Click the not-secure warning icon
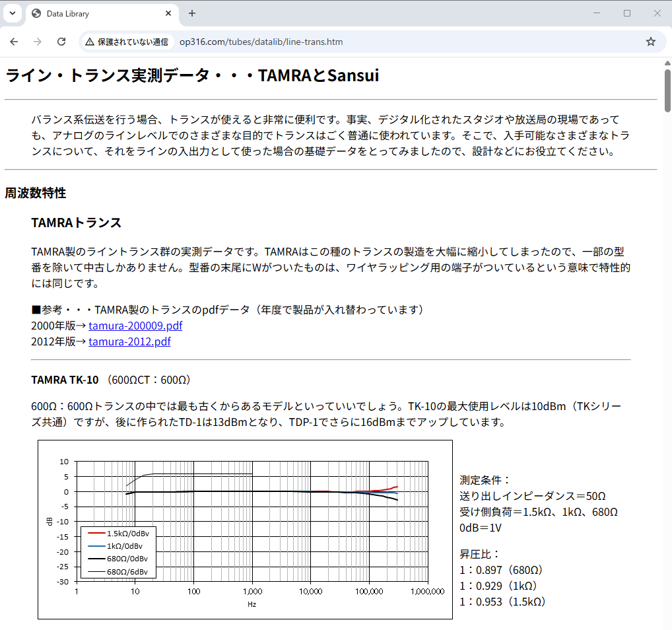This screenshot has width=672, height=630. pos(90,42)
